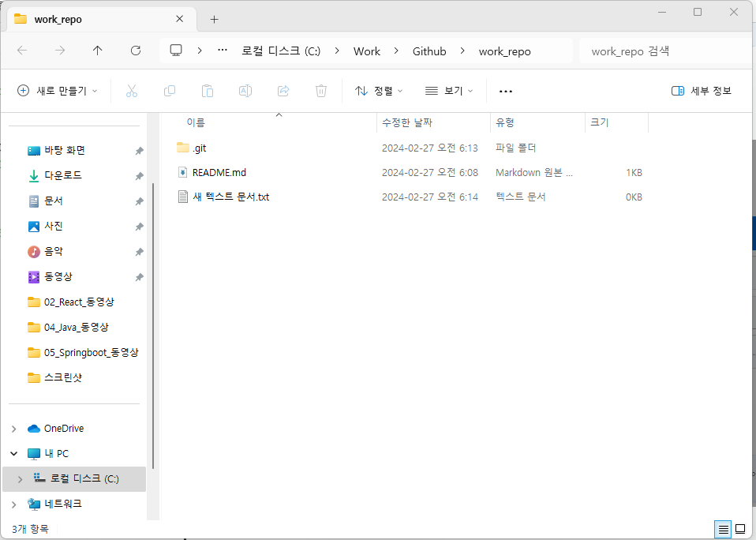The height and width of the screenshot is (540, 756).
Task: Open 바탕 화면 in the sidebar
Action: (x=65, y=151)
